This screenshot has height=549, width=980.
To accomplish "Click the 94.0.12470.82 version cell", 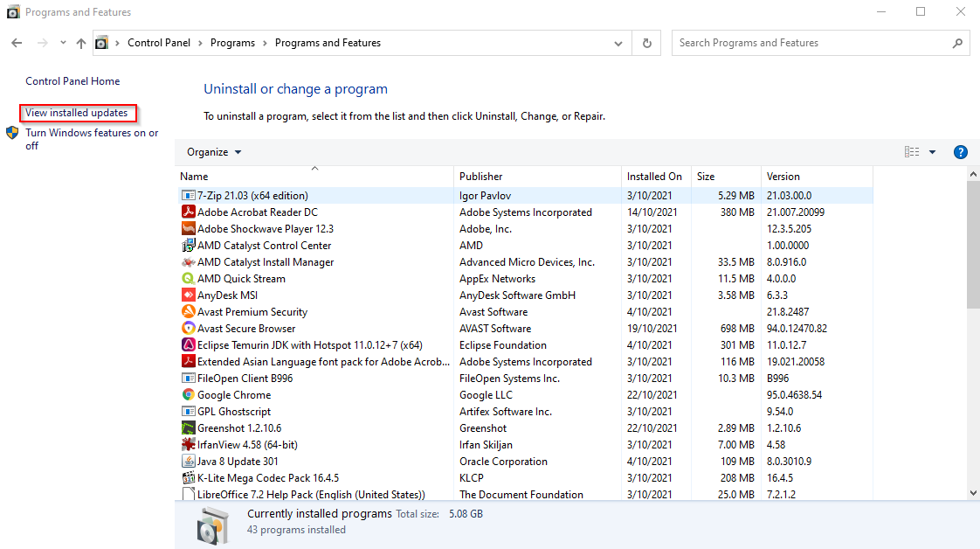I will [797, 329].
